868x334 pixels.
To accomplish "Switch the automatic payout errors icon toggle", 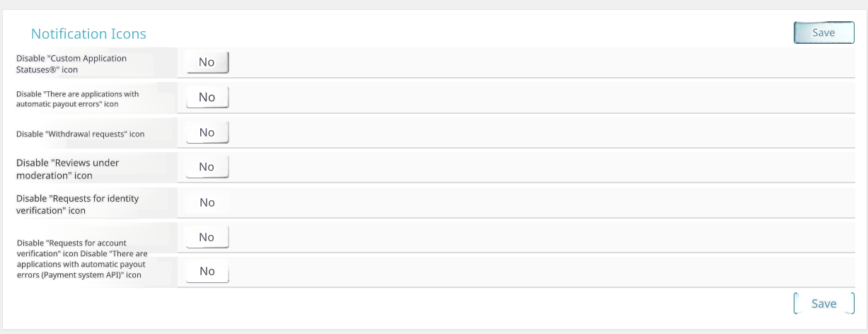I will tap(207, 97).
